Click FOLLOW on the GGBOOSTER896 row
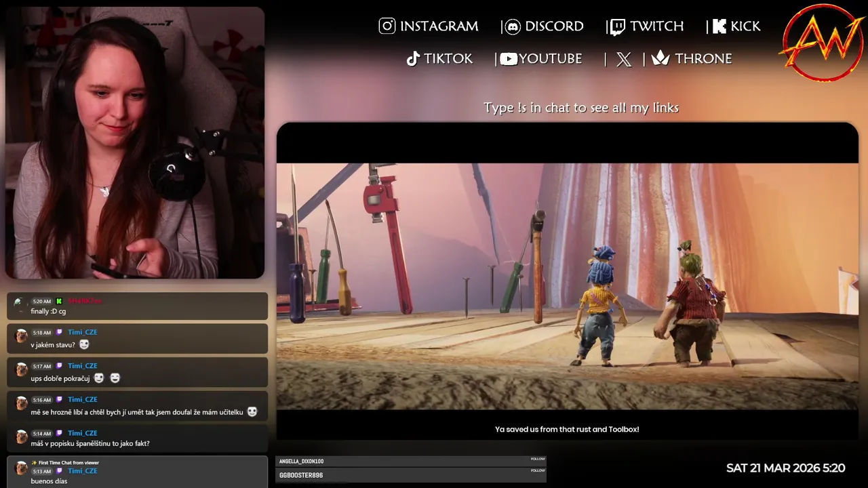868x488 pixels. click(538, 470)
